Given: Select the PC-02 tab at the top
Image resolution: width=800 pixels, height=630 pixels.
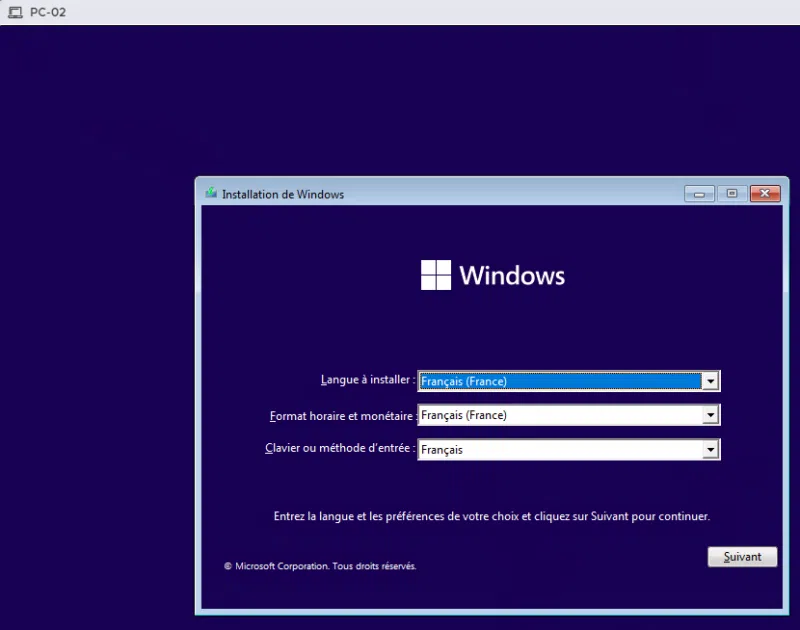Looking at the screenshot, I should [40, 11].
